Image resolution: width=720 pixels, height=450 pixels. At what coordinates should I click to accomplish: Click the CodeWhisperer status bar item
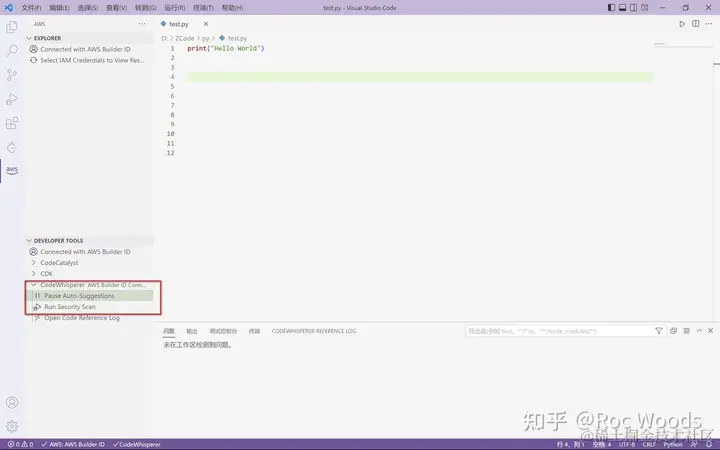[x=137, y=444]
